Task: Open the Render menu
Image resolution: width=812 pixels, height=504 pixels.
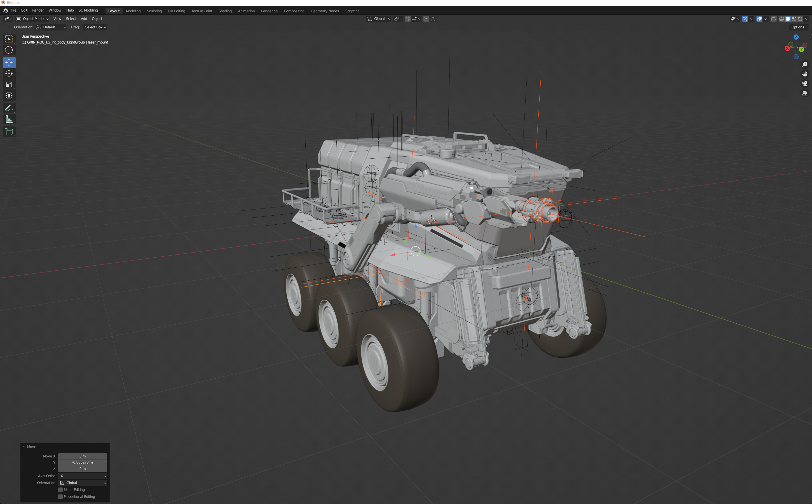Action: [38, 10]
